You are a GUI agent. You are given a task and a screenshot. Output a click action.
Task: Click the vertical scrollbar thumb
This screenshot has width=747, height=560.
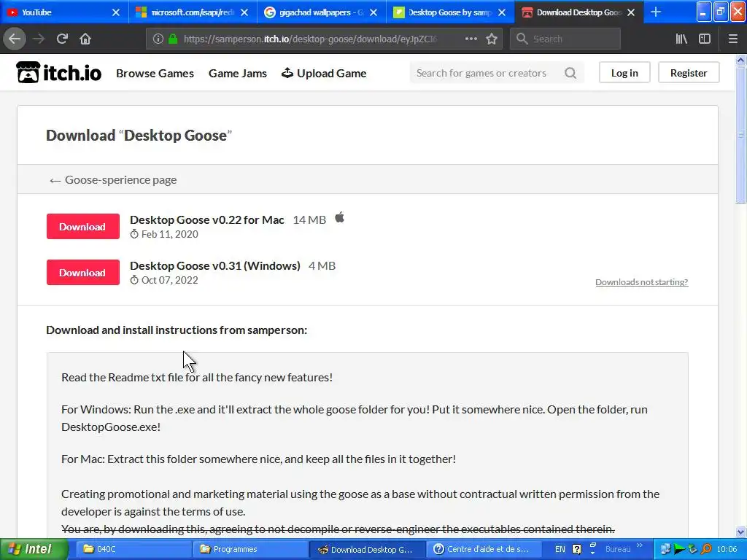(x=740, y=135)
